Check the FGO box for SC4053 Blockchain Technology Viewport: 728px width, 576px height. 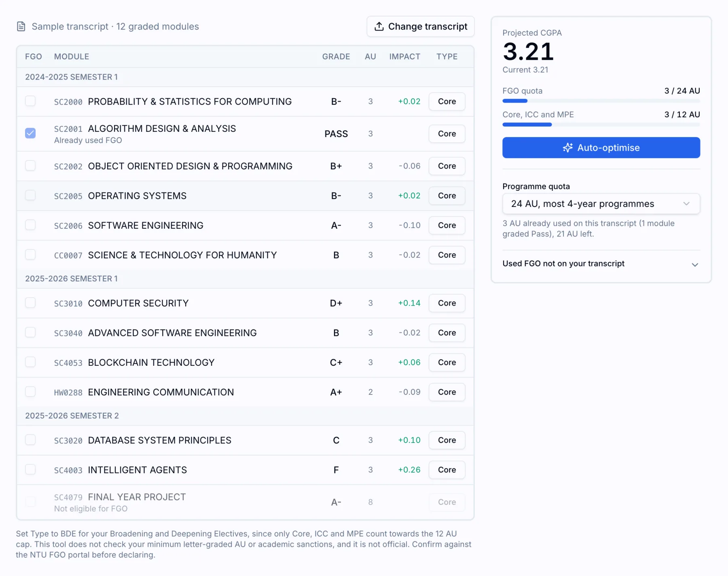pyautogui.click(x=30, y=362)
